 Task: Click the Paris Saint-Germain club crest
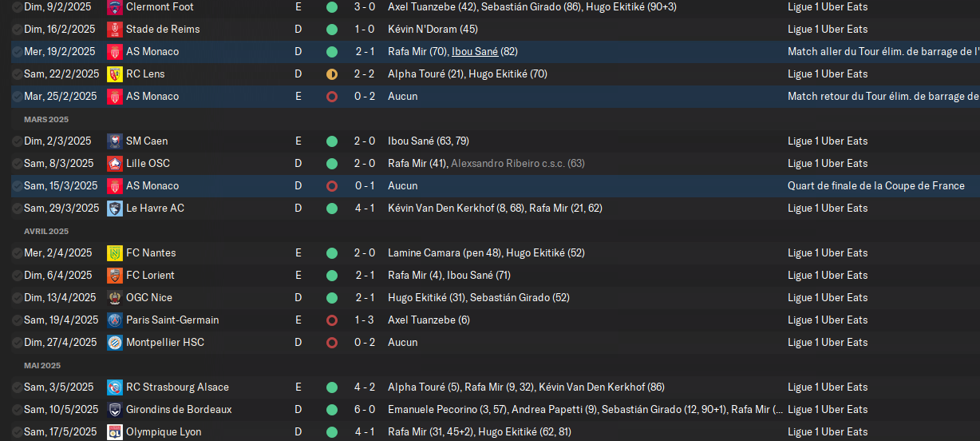pos(114,320)
